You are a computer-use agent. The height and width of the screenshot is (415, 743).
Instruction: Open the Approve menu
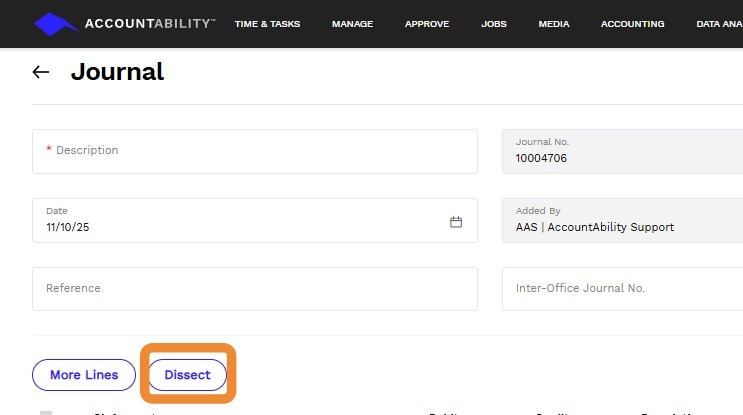pos(427,24)
